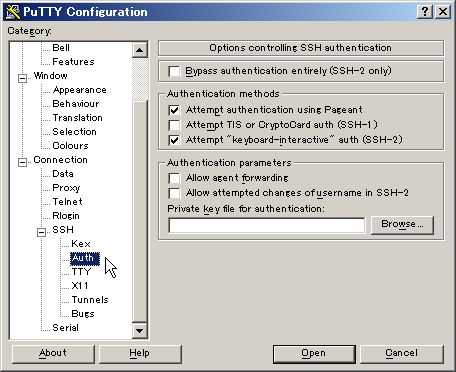Check Allow attempted changes of username

coord(174,193)
